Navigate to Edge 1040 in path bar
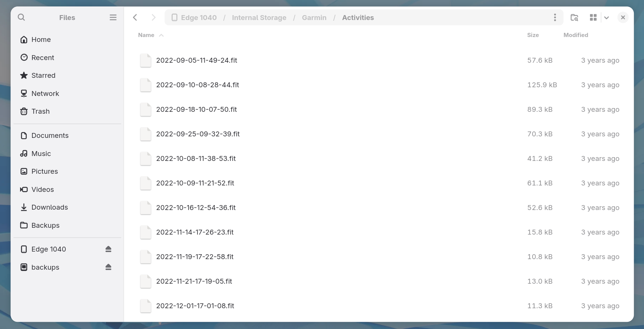The height and width of the screenshot is (329, 644). [194, 18]
